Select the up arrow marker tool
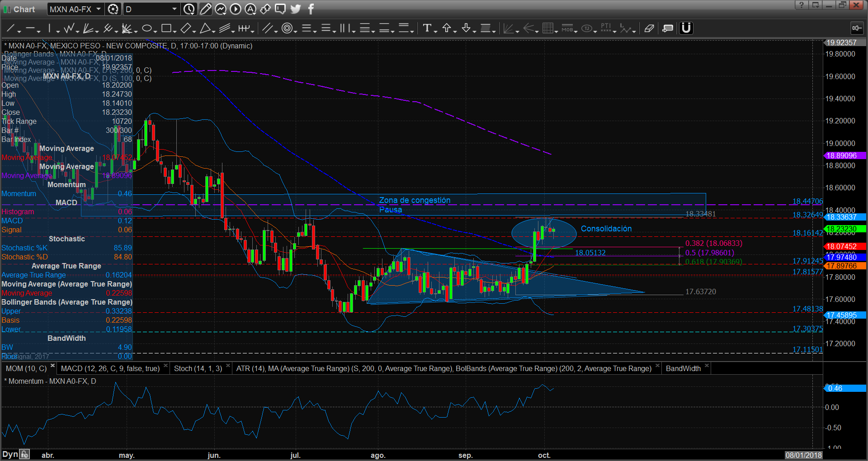Screen dimensions: 868x461 tap(447, 28)
